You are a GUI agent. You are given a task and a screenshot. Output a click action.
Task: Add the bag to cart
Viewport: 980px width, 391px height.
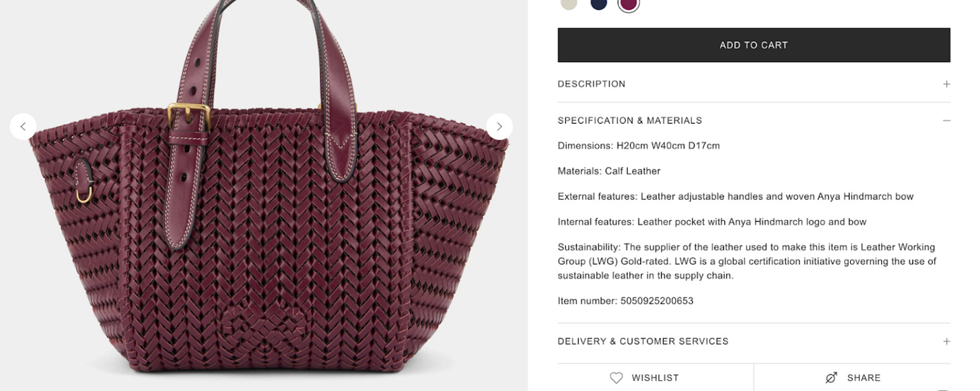click(x=754, y=45)
